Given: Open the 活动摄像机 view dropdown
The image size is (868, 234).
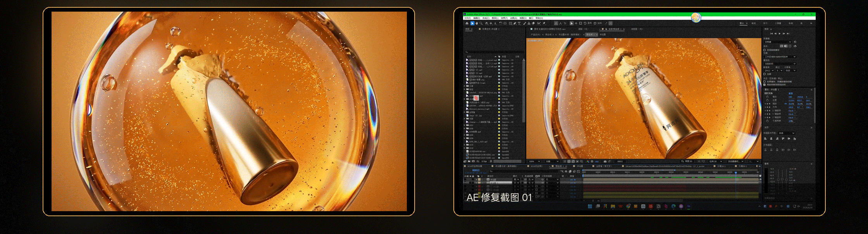Looking at the screenshot, I should (736, 161).
